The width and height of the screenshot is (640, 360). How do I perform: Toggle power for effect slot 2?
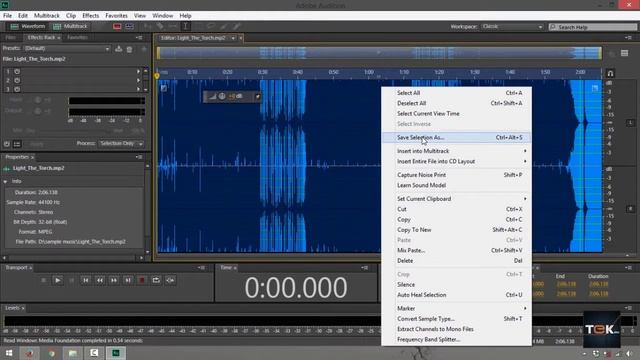click(x=17, y=80)
